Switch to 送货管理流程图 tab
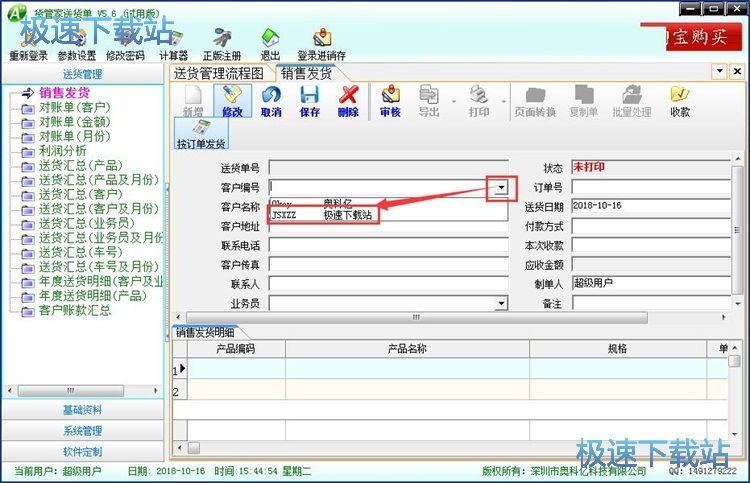This screenshot has width=750, height=483. (x=219, y=74)
